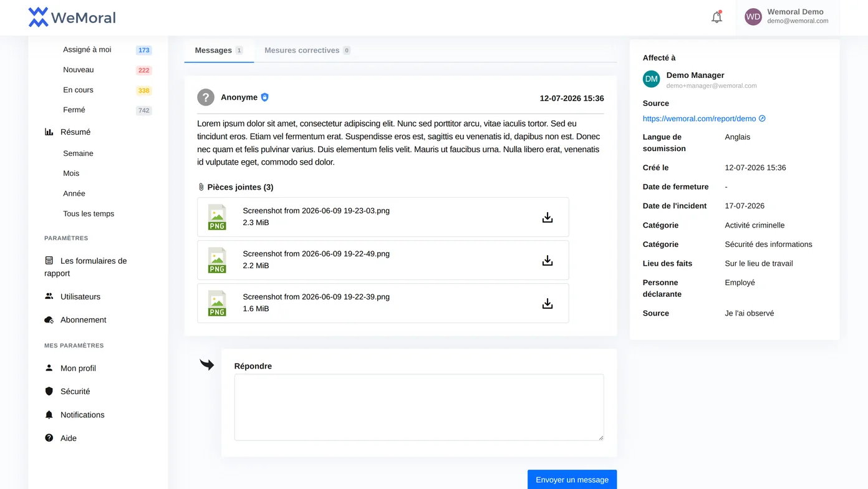Viewport: 868px width, 489px height.
Task: Click PNG file icon of 19-22-39 screenshot
Action: click(217, 304)
